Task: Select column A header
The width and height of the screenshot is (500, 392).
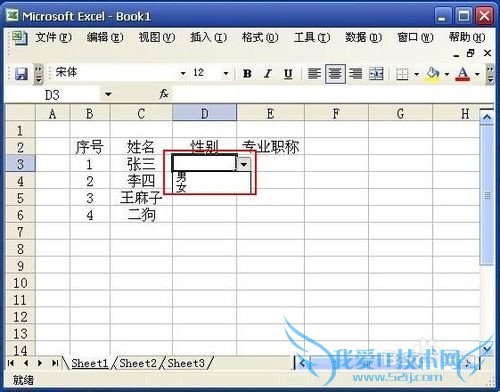Action: click(x=52, y=114)
